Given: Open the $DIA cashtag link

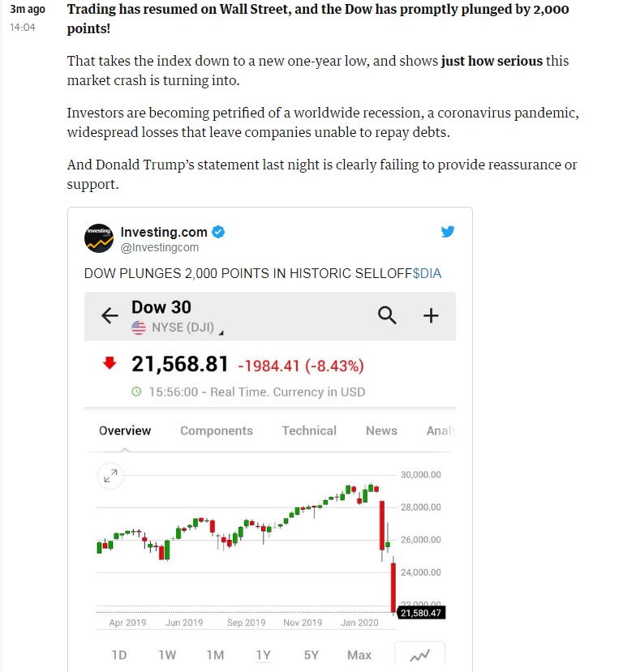Looking at the screenshot, I should tap(427, 273).
